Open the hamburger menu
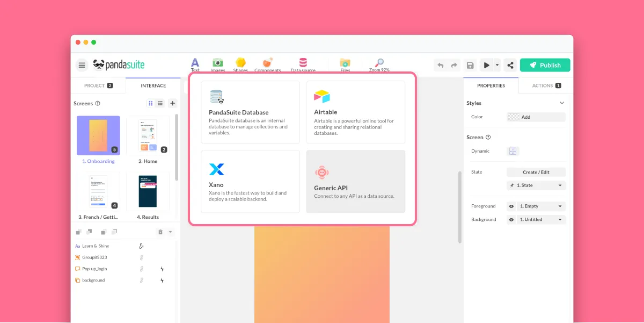644x323 pixels. point(82,64)
